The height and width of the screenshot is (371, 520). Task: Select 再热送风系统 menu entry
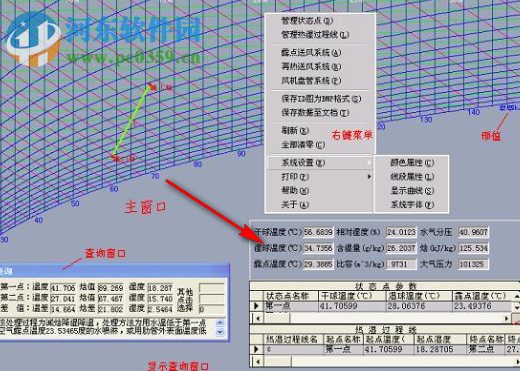311,66
